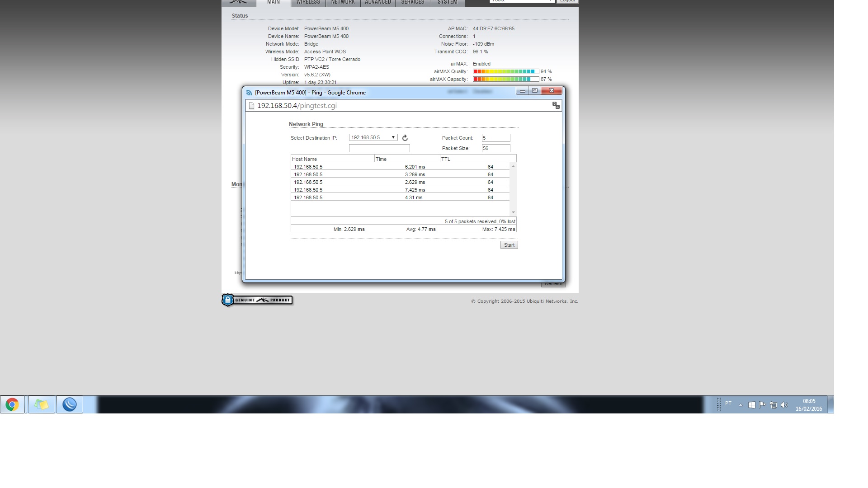This screenshot has width=868, height=488.
Task: Open the NETWORK tab
Action: (x=343, y=2)
